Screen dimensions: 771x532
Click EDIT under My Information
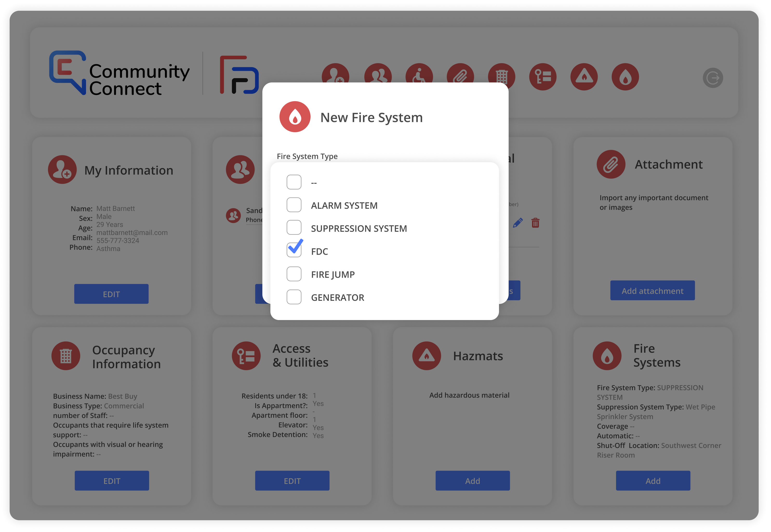(111, 294)
